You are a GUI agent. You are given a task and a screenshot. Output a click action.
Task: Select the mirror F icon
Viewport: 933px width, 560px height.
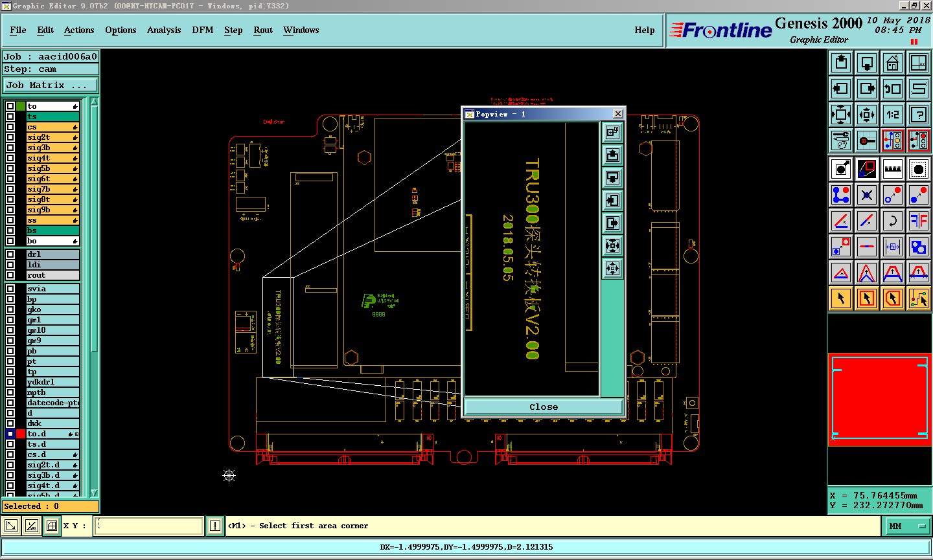[919, 221]
